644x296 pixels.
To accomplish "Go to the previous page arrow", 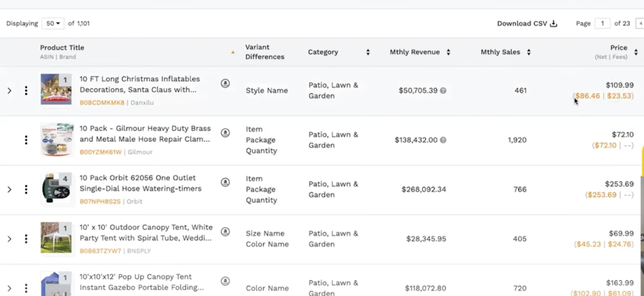I will pyautogui.click(x=640, y=23).
